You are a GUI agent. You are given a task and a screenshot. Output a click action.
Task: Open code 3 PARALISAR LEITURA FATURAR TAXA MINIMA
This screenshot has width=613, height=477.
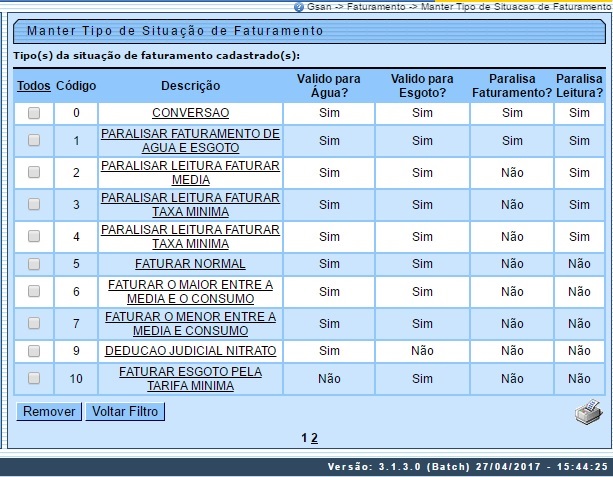190,205
